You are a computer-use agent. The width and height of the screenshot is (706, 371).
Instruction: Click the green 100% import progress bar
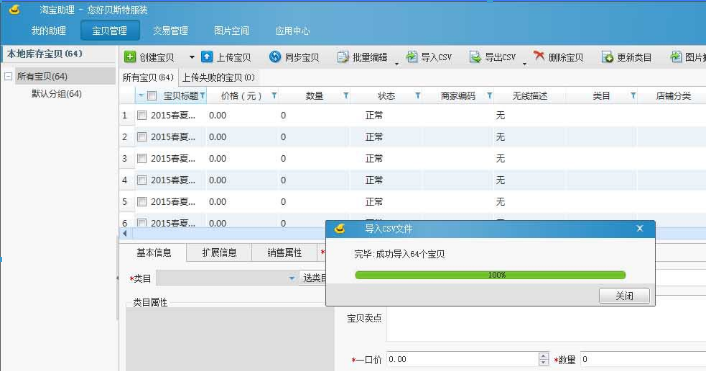(490, 275)
